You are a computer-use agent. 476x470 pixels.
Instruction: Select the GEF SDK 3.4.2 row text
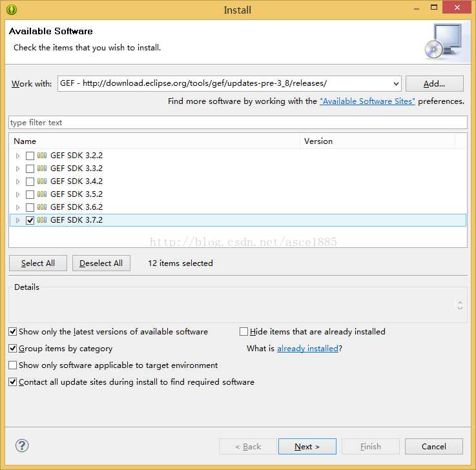coord(76,181)
